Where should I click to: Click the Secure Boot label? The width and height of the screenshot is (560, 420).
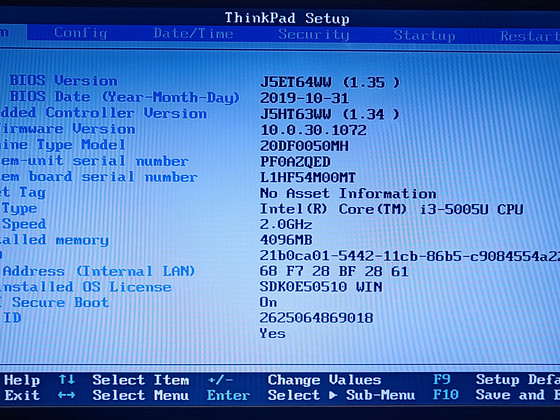(60, 302)
